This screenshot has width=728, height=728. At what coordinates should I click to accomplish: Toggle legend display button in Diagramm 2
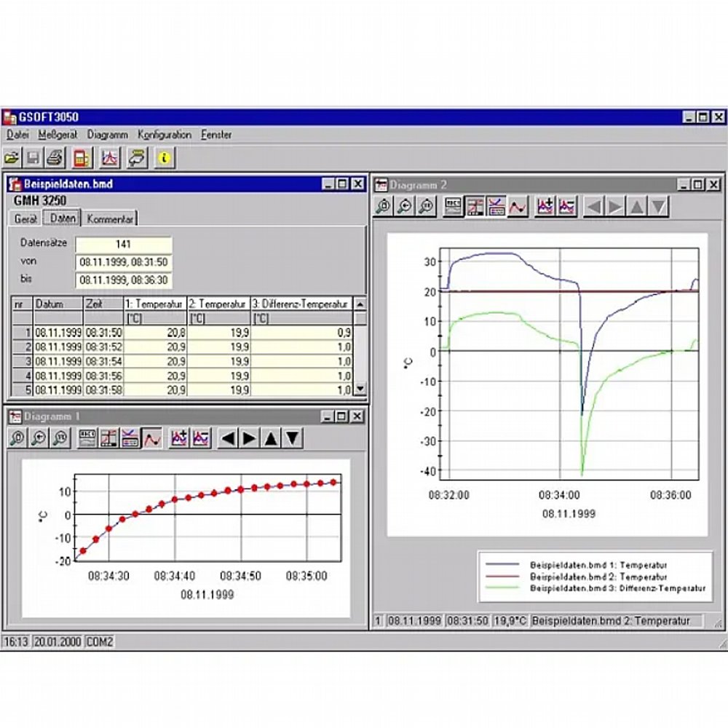click(x=496, y=207)
